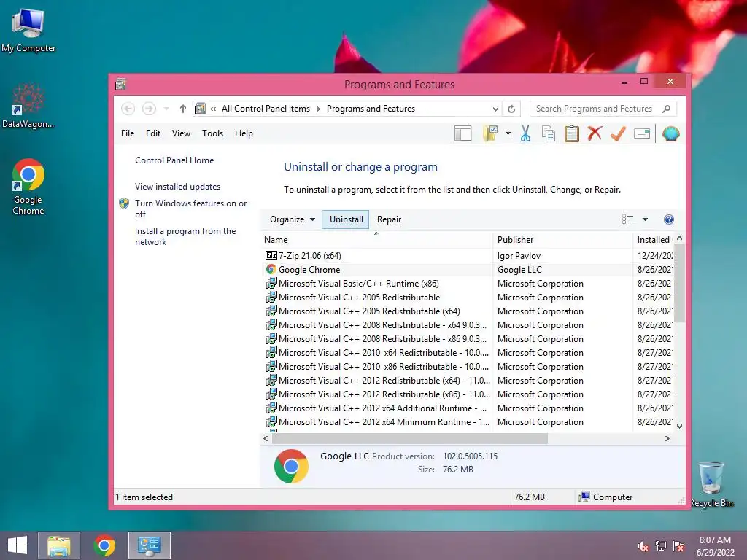This screenshot has width=747, height=560.
Task: Click the Chrome logo in details pane
Action: coord(292,466)
